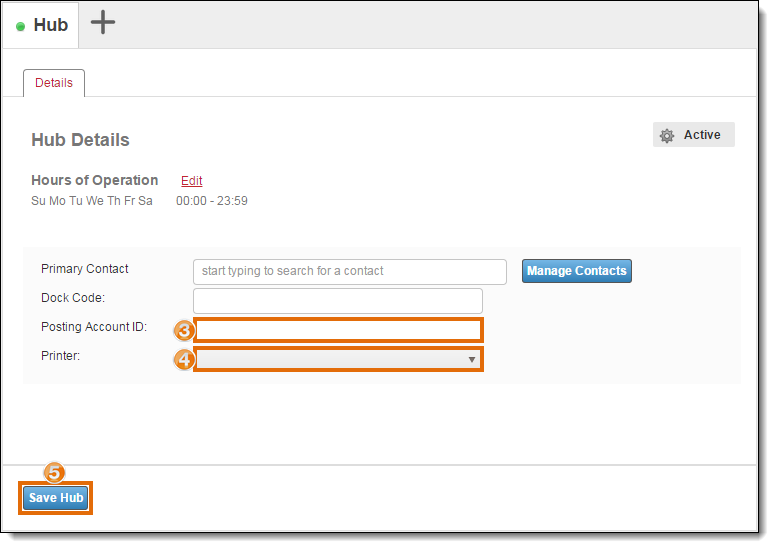774x548 pixels.
Task: Click the orange number 4 callout badge
Action: pos(184,359)
